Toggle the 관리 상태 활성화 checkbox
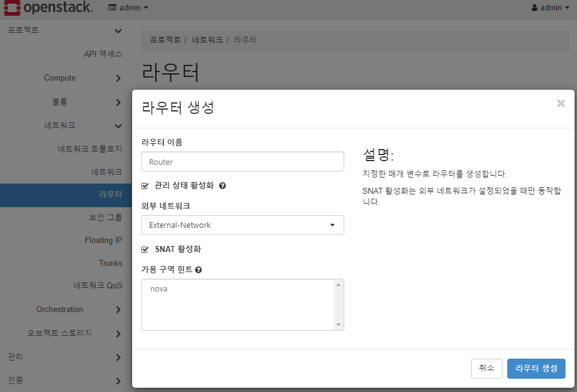577x392 pixels. click(x=145, y=186)
